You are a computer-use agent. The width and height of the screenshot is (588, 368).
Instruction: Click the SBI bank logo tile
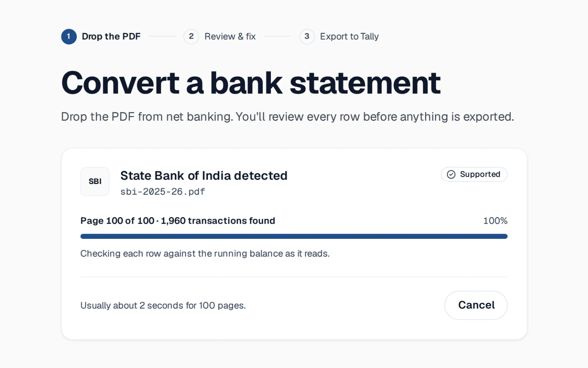[95, 181]
